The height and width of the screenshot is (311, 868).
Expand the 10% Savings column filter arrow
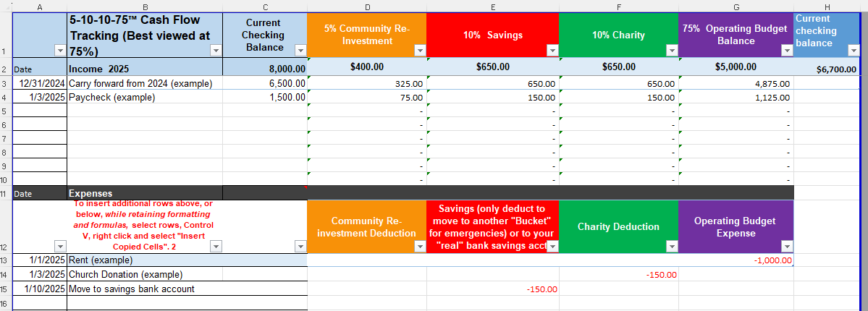(552, 50)
